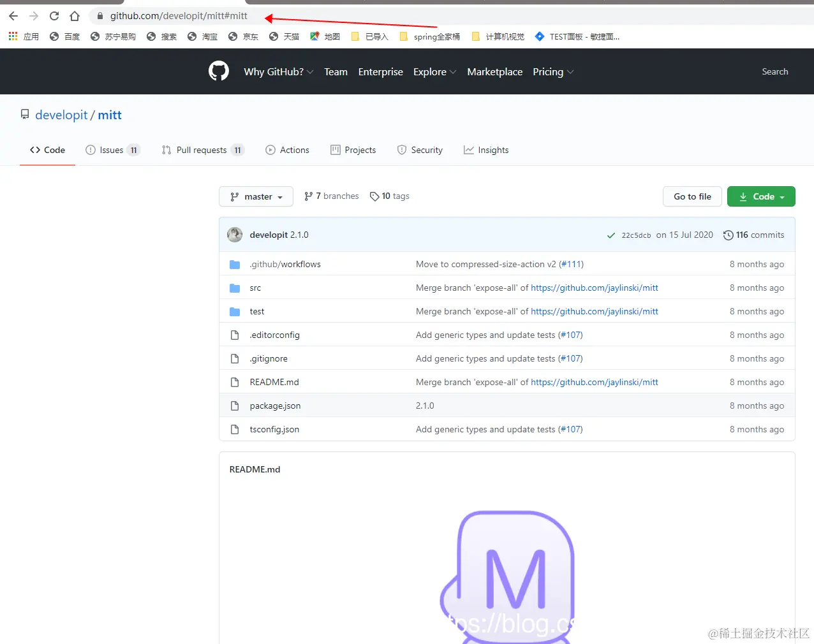
Task: Click the GitHub octocat logo
Action: [x=219, y=71]
